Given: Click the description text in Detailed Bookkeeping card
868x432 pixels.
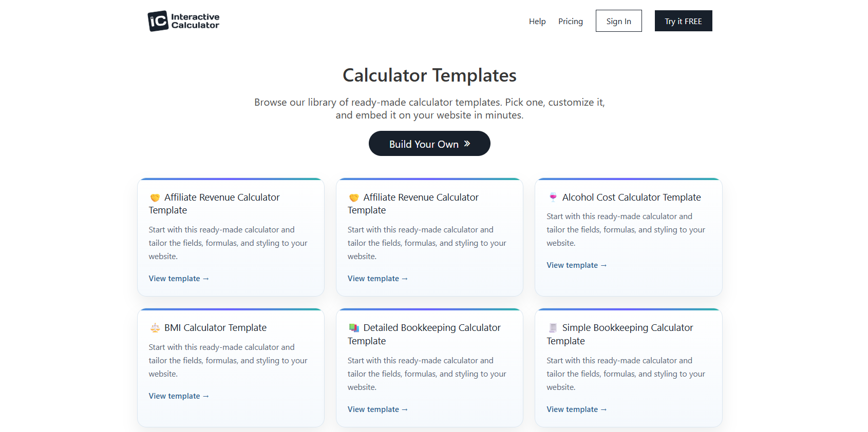Looking at the screenshot, I should pos(427,374).
